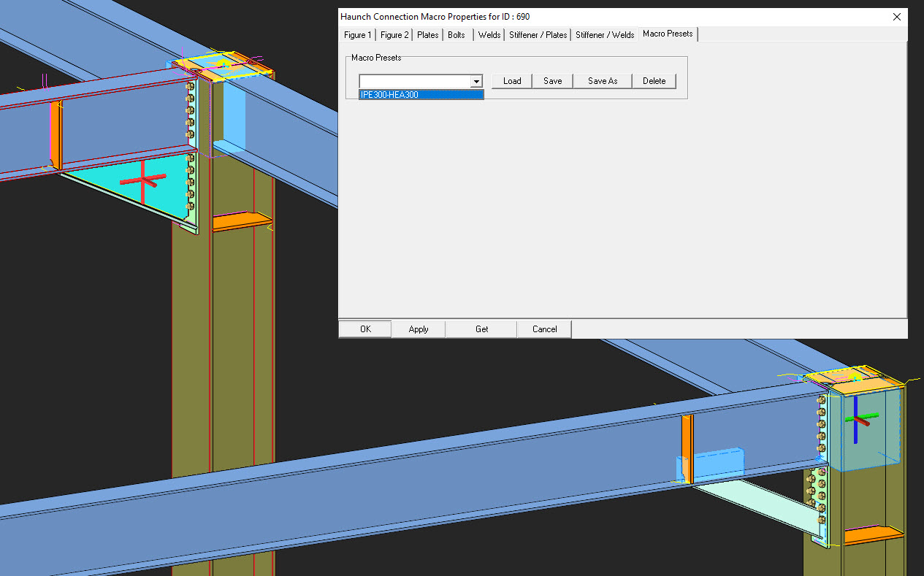This screenshot has width=924, height=576.
Task: Open the Welds tab
Action: (x=489, y=35)
